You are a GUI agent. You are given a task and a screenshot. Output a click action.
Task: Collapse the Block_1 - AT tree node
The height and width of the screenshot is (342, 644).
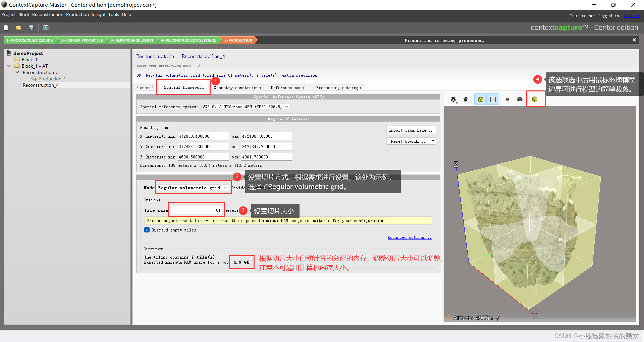pos(9,66)
